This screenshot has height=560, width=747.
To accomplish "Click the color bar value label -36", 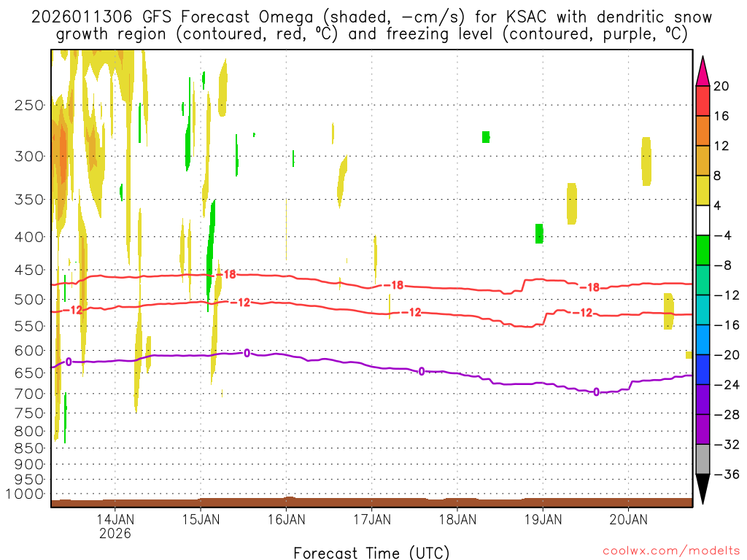I will click(727, 474).
